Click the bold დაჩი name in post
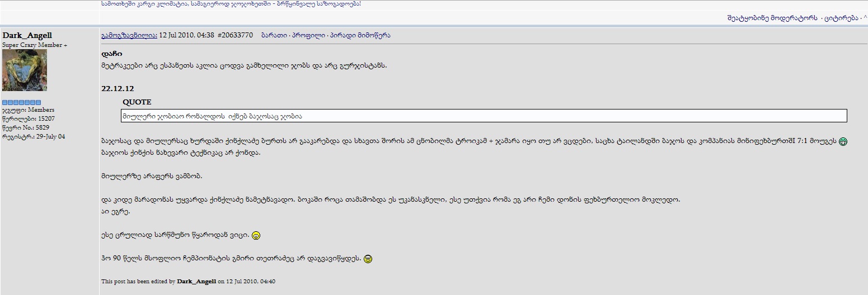868x295 pixels. pos(111,54)
